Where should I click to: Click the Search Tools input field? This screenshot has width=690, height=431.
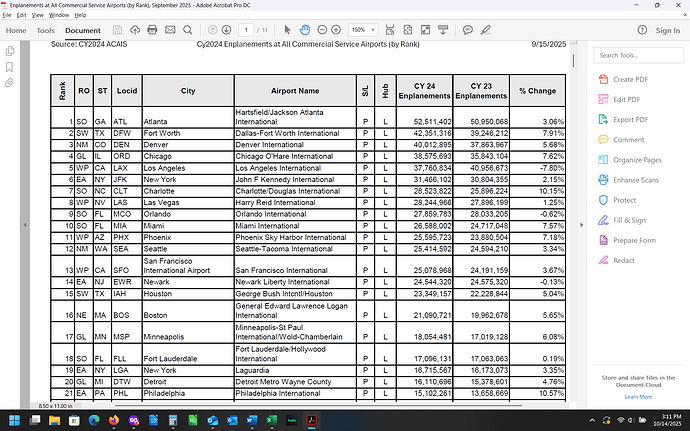click(x=637, y=55)
